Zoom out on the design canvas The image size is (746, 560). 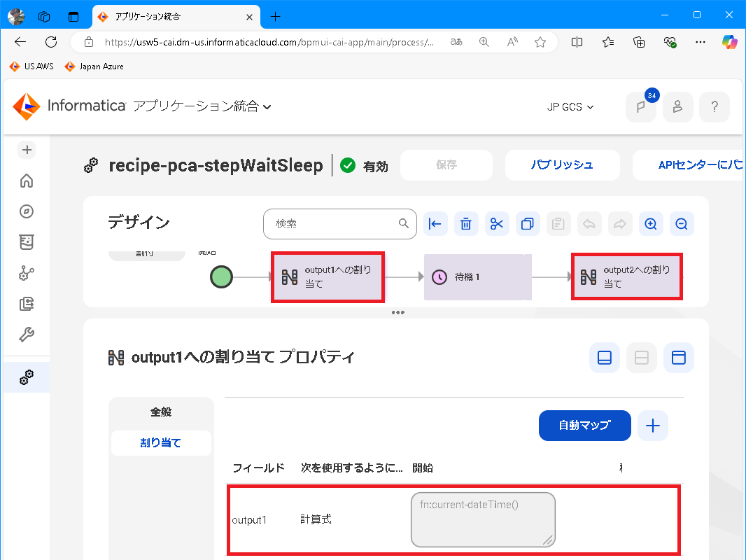(x=682, y=223)
